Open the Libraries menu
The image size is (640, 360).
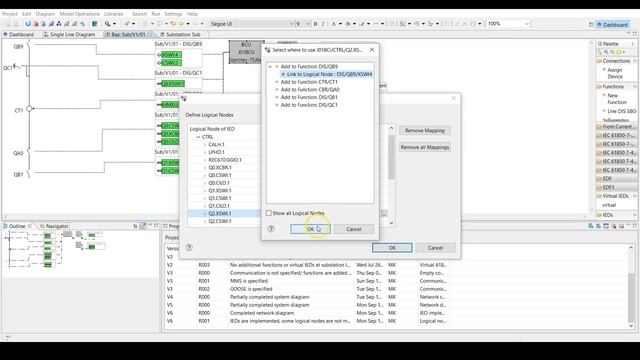click(113, 14)
